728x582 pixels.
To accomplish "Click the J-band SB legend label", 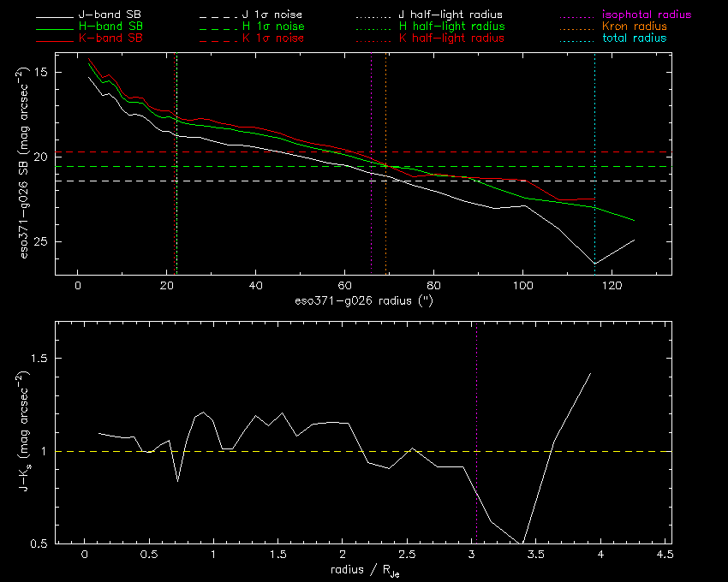I will coord(110,15).
